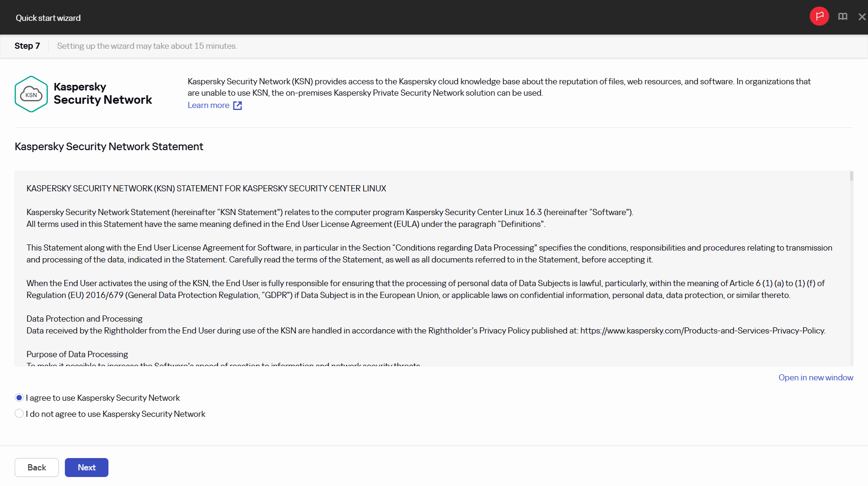Screen dimensions: 868x486
Task: Select the I agree to use KSN radio button
Action: point(19,397)
